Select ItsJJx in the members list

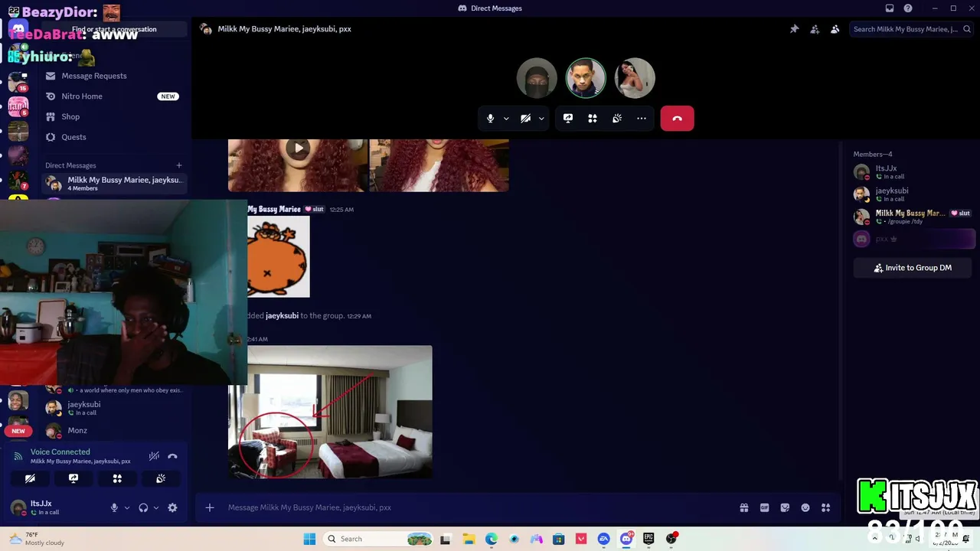click(x=913, y=172)
